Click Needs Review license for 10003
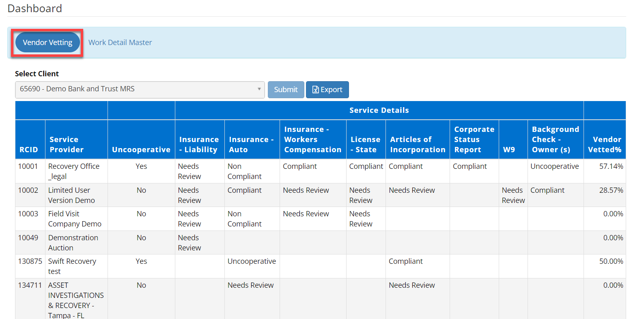Image resolution: width=644 pixels, height=319 pixels. point(366,219)
